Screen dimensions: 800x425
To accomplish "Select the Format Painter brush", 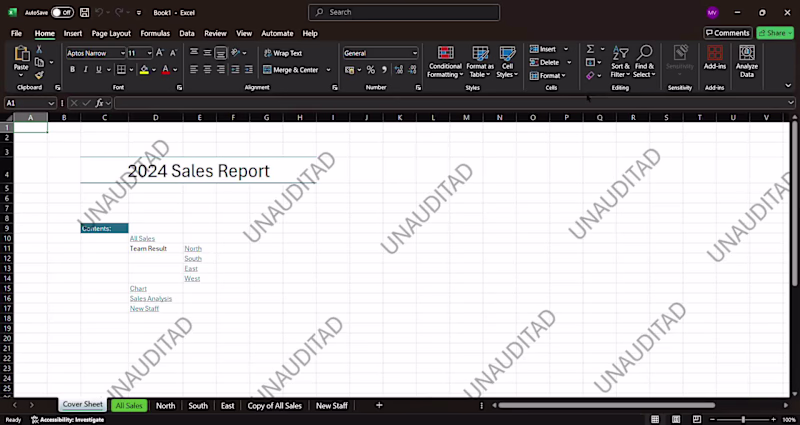I will tap(39, 75).
